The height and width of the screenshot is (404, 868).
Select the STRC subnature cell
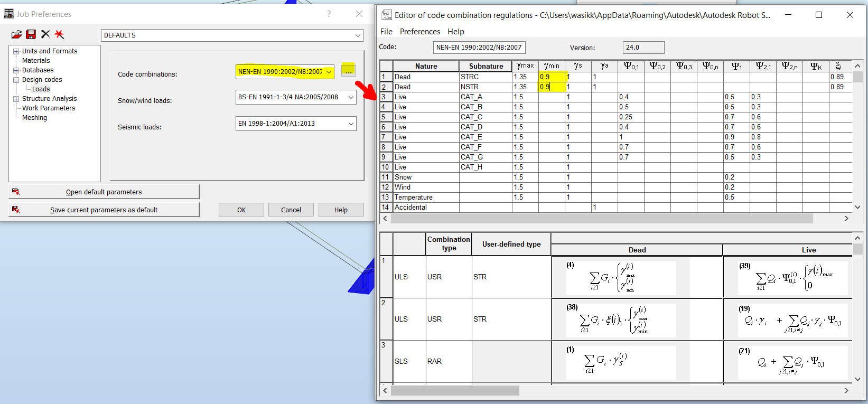pos(486,77)
